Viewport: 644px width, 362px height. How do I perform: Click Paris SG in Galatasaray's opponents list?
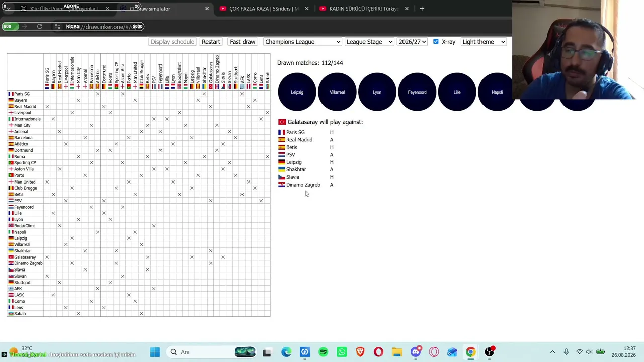point(295,132)
